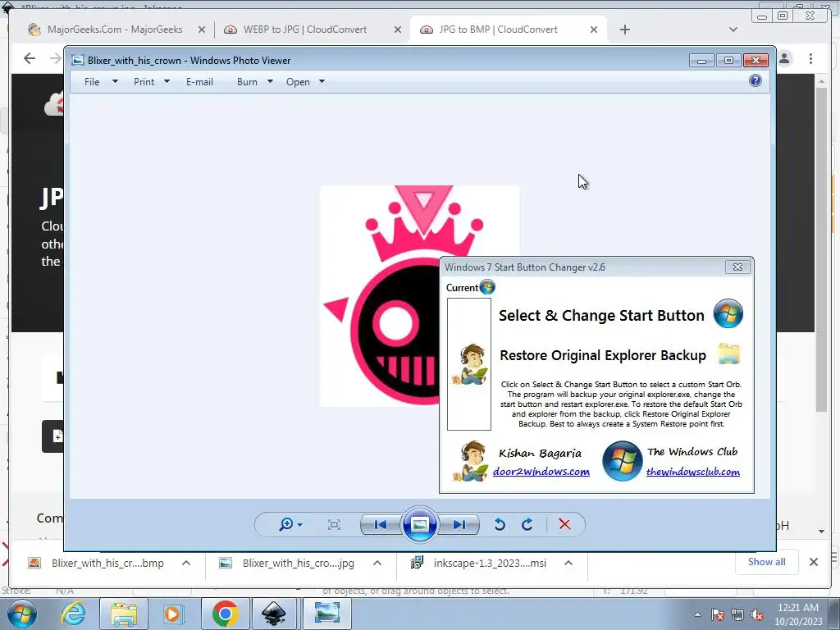This screenshot has height=630, width=840.
Task: Open Photo Viewer help icon
Action: (x=756, y=81)
